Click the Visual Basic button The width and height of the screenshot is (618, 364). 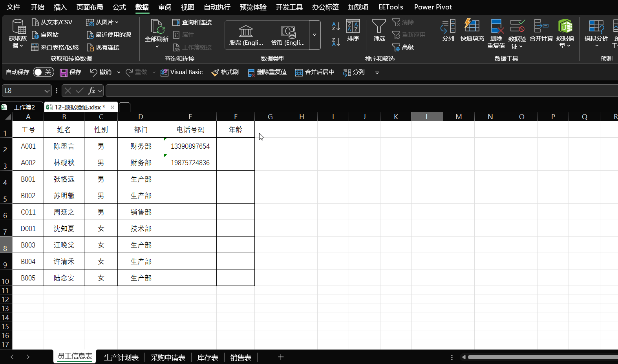pyautogui.click(x=181, y=72)
